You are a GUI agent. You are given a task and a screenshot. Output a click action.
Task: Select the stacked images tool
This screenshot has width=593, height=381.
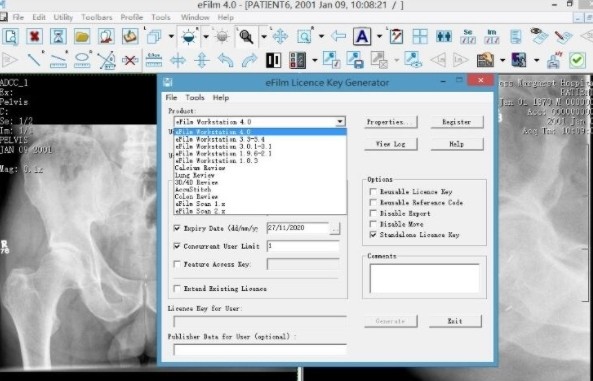pos(154,37)
